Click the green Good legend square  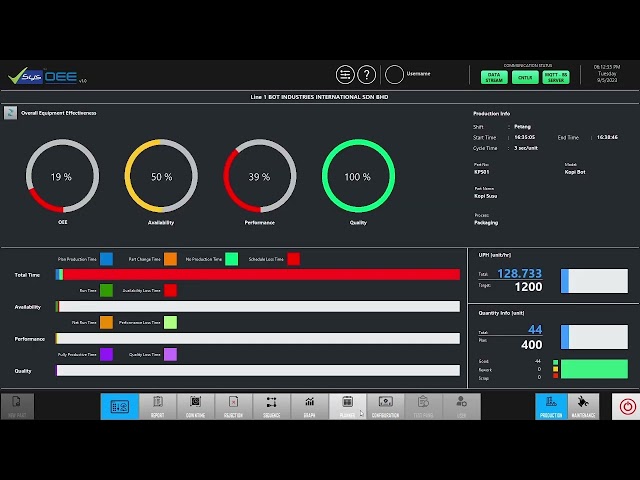[556, 362]
